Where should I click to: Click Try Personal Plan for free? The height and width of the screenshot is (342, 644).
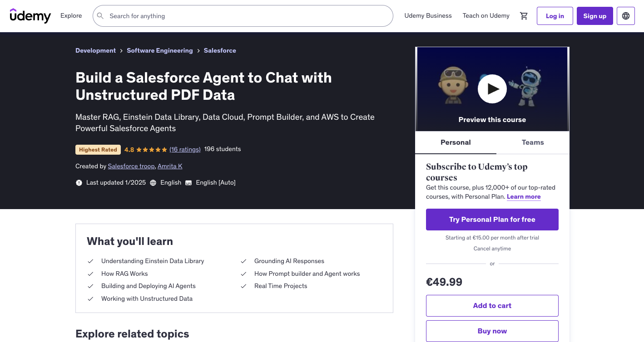492,219
